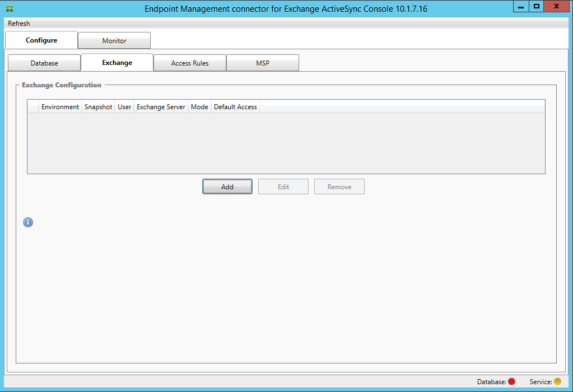Click the Exchange Configuration group title

(x=62, y=85)
